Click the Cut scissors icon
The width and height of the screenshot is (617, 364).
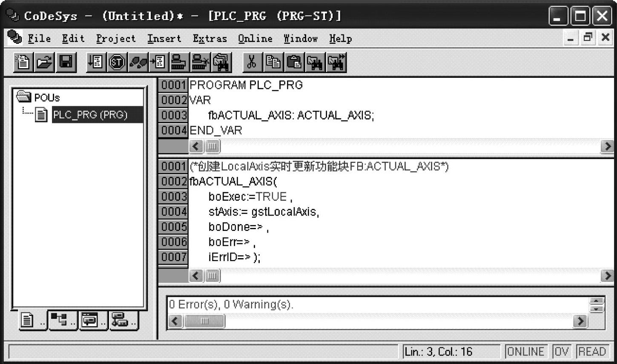(252, 63)
